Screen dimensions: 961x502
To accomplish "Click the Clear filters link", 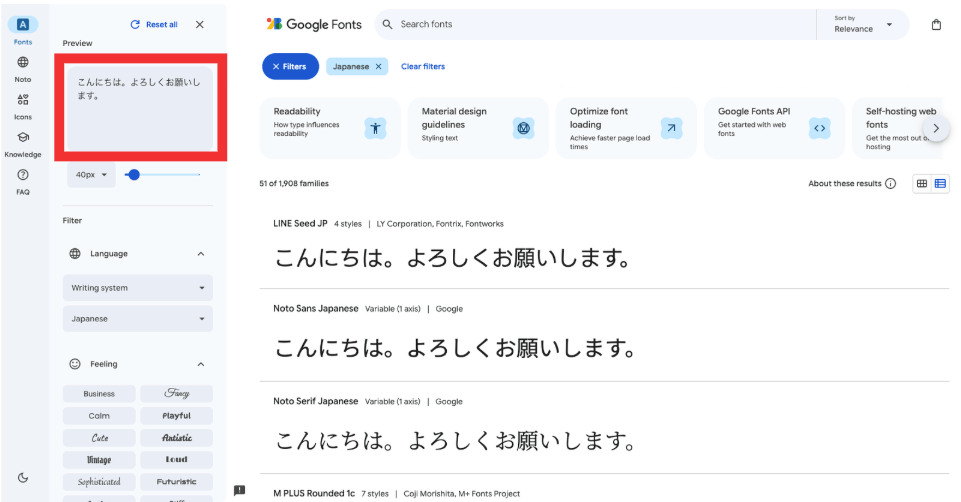I will [423, 67].
